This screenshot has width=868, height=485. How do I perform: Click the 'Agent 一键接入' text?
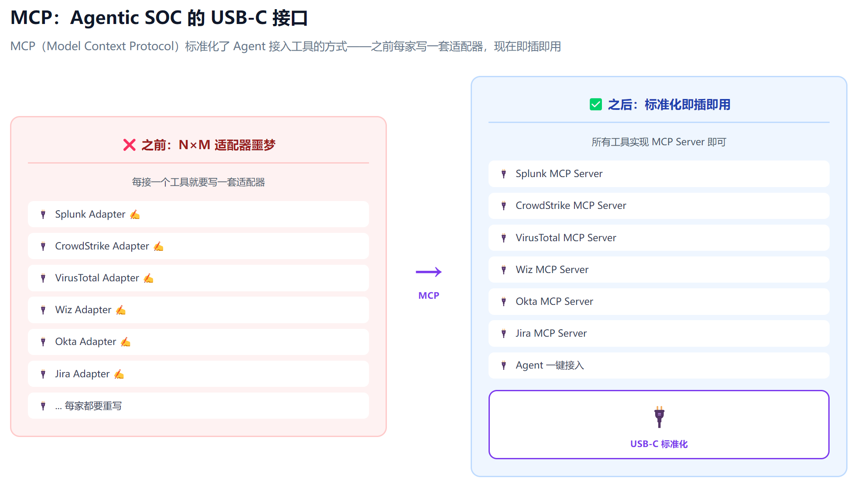[550, 365]
